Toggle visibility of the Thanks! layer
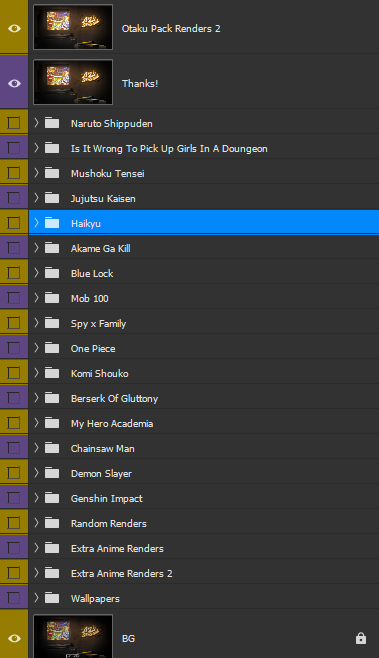Screen dimensions: 379x658 14,83
